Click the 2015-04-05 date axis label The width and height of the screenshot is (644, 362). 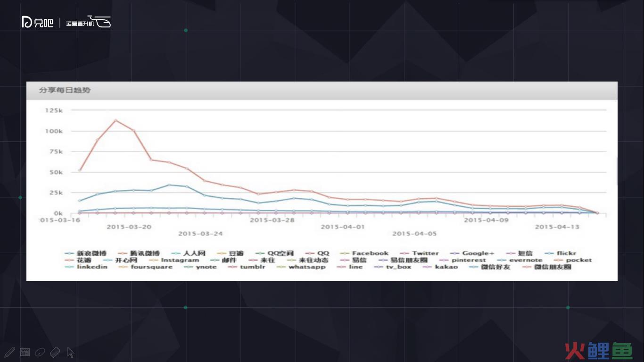coord(414,234)
